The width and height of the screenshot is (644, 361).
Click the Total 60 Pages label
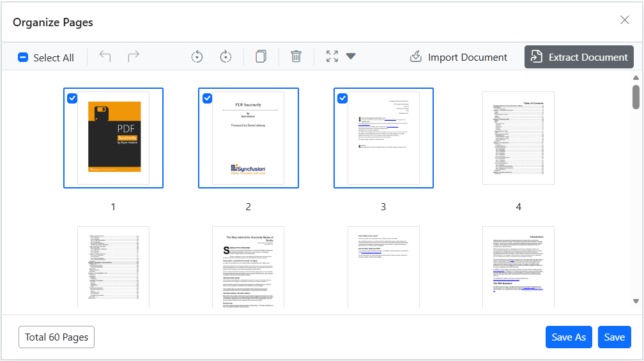tap(57, 337)
